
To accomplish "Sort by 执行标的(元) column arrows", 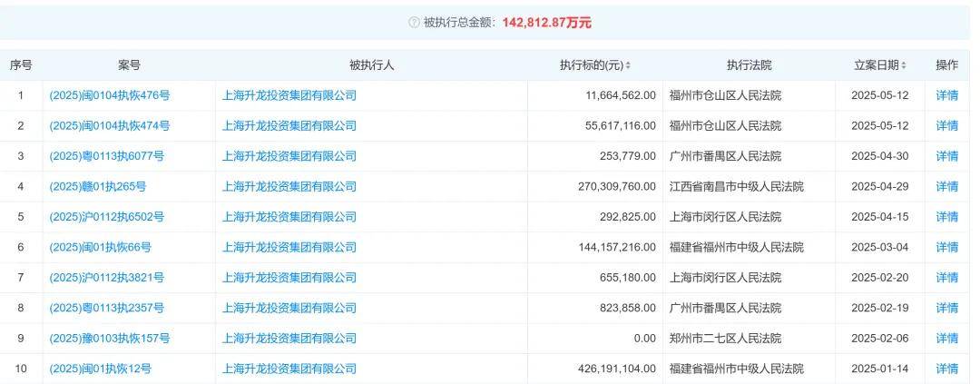I will pyautogui.click(x=628, y=65).
